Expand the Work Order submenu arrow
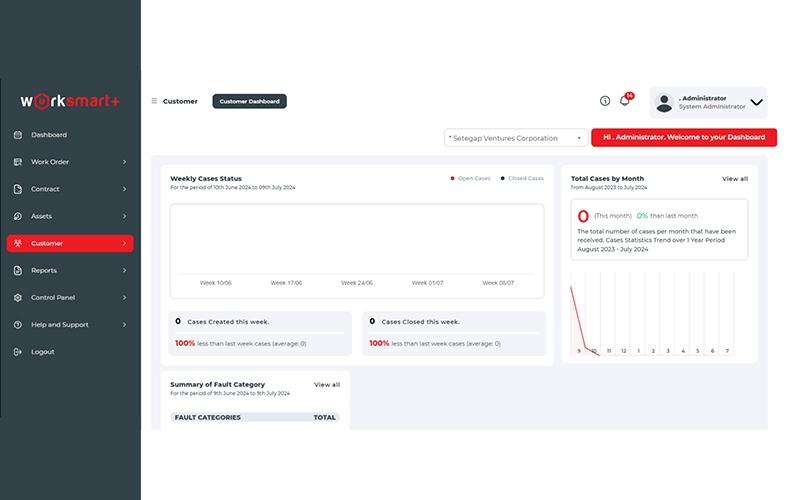 [124, 162]
